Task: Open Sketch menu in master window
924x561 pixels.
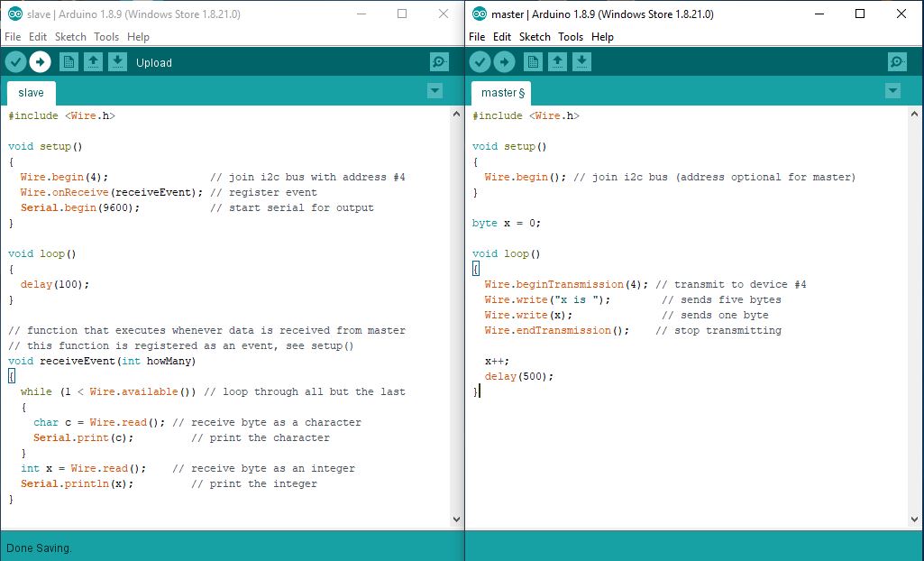Action: [535, 37]
